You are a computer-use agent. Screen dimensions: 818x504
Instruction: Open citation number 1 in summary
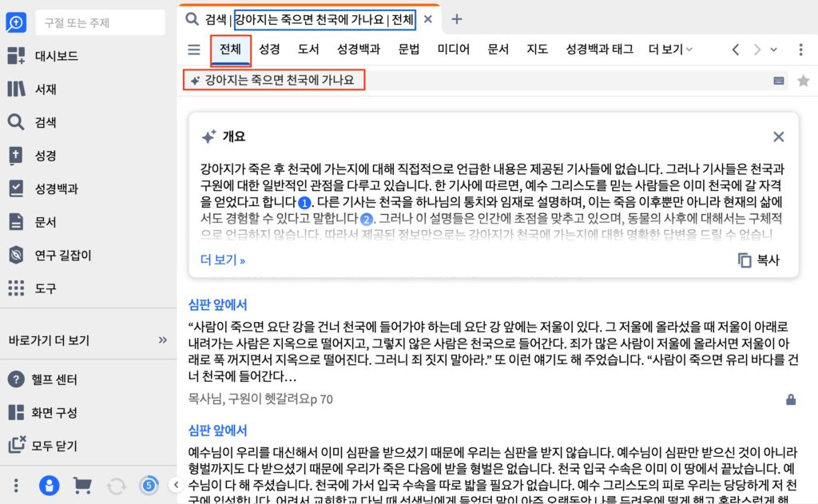pyautogui.click(x=304, y=202)
